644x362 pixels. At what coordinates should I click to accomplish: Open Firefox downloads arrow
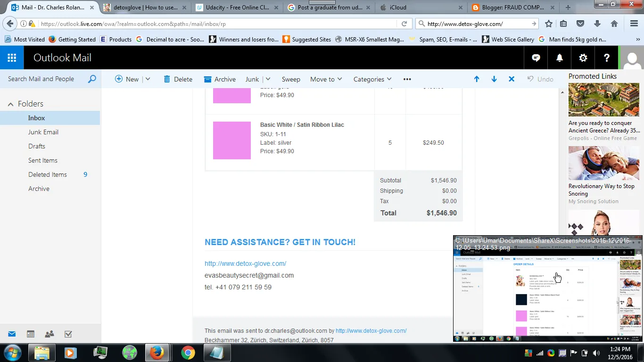pyautogui.click(x=597, y=24)
